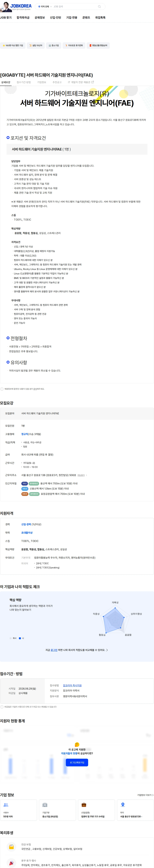Click the 1호선 subway line badge
154x868 pixels.
[x=25, y=484]
